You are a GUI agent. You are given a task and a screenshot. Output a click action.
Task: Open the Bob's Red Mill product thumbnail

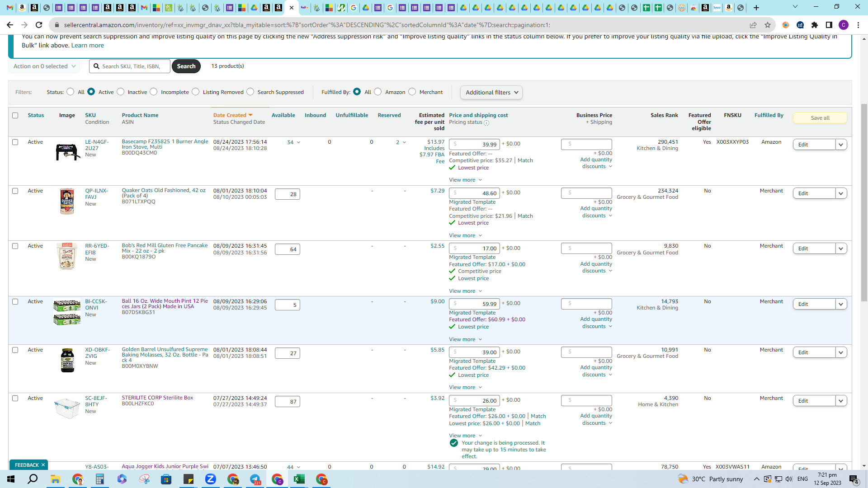67,256
